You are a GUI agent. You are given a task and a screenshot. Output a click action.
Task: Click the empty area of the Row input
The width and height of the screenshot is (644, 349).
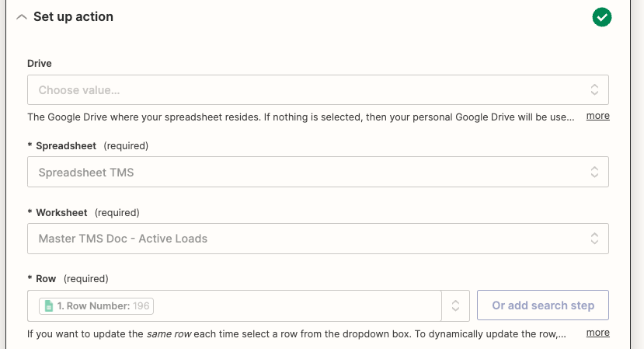(295, 306)
